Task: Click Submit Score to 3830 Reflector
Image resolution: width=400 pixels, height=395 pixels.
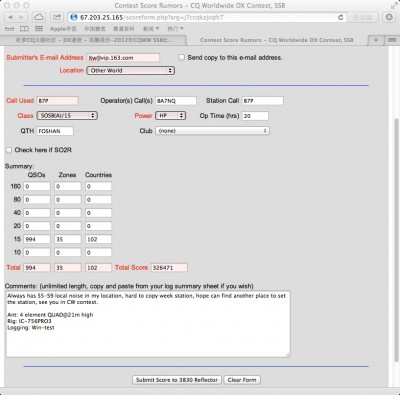Action: coord(177,380)
